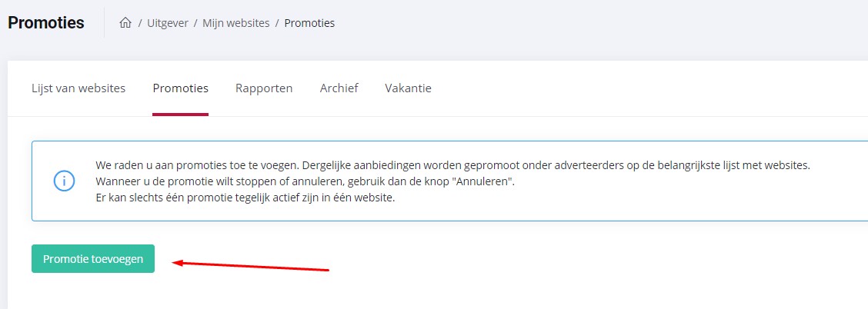Switch to Lijst van websites tab

[78, 88]
